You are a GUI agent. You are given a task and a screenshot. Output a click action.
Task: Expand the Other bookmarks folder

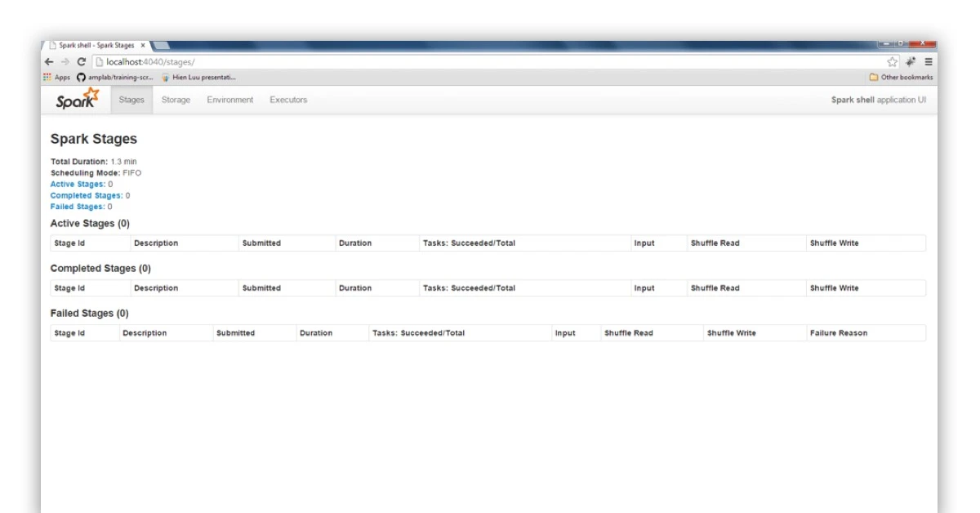[901, 78]
